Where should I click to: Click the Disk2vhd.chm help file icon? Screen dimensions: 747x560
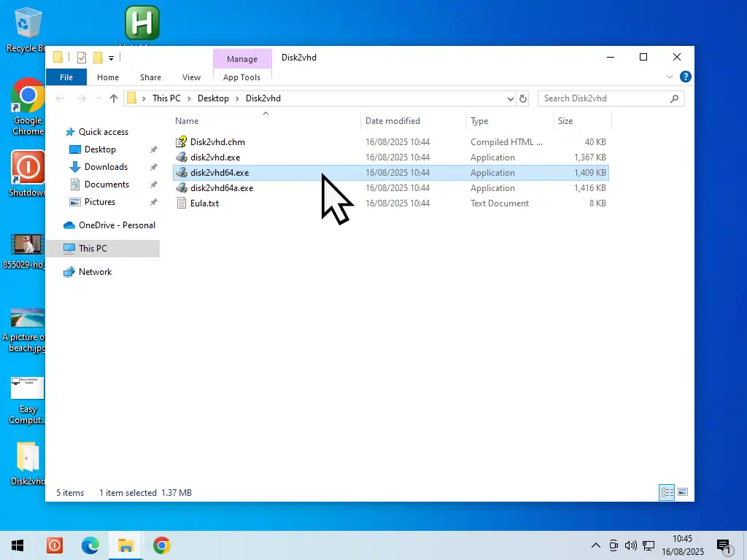[x=182, y=142]
